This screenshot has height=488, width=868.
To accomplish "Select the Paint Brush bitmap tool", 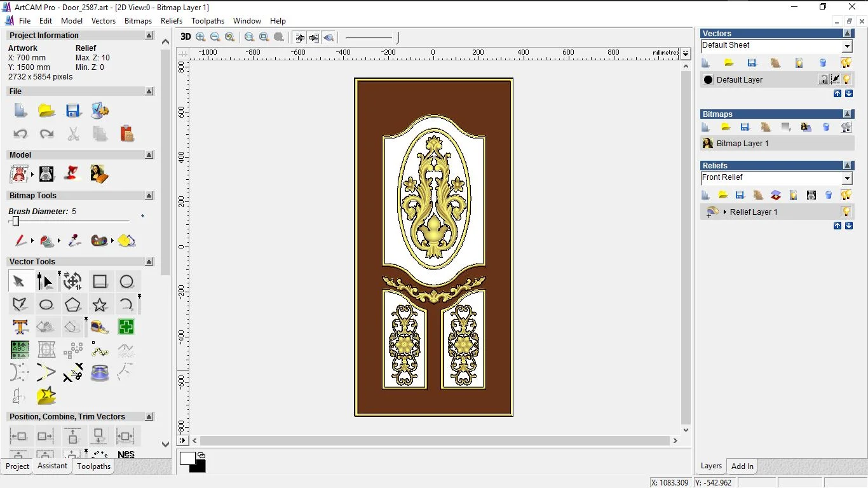I will coord(20,241).
